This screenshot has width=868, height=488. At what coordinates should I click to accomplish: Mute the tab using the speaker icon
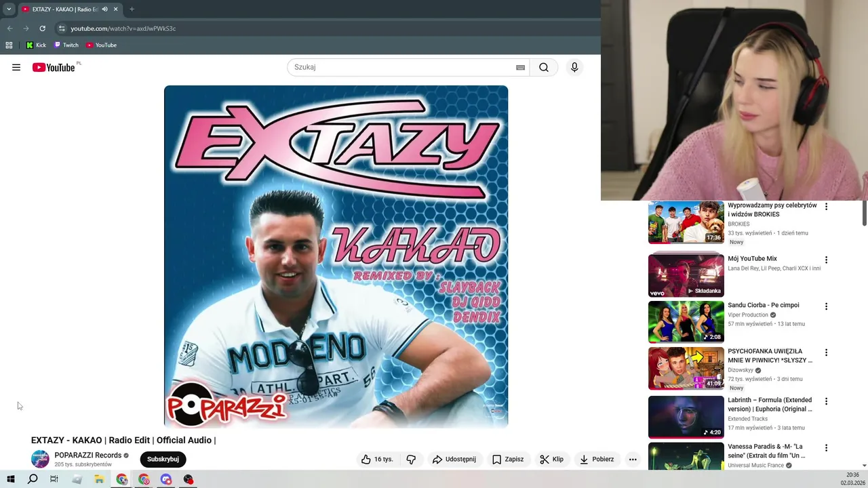pos(104,9)
